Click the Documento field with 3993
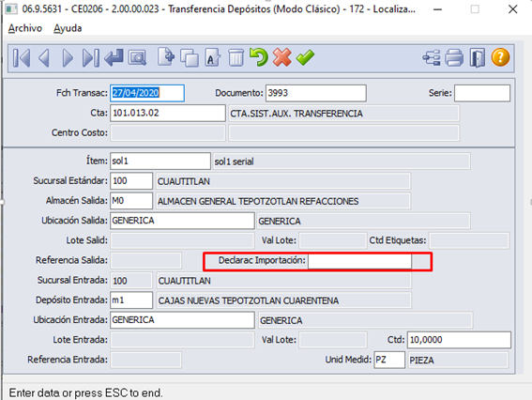 click(x=316, y=93)
